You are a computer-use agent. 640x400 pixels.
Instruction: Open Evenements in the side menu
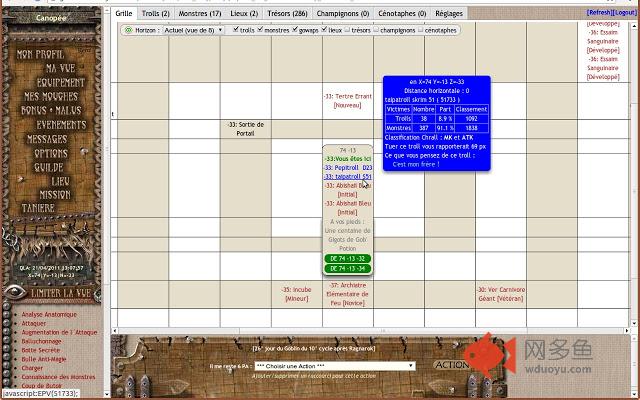(x=61, y=125)
